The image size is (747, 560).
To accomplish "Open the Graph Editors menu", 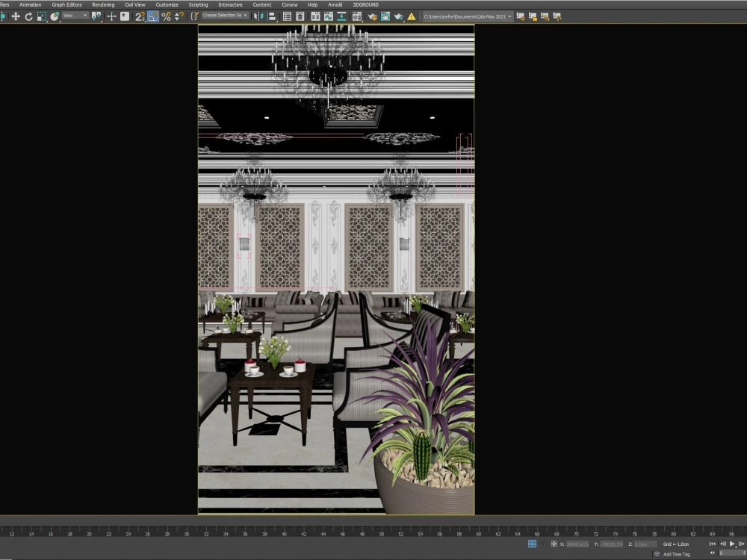I will coord(66,4).
